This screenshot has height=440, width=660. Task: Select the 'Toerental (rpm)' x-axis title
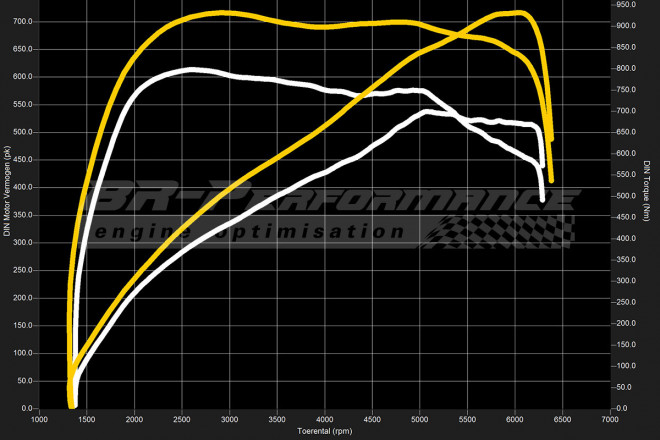coord(325,432)
